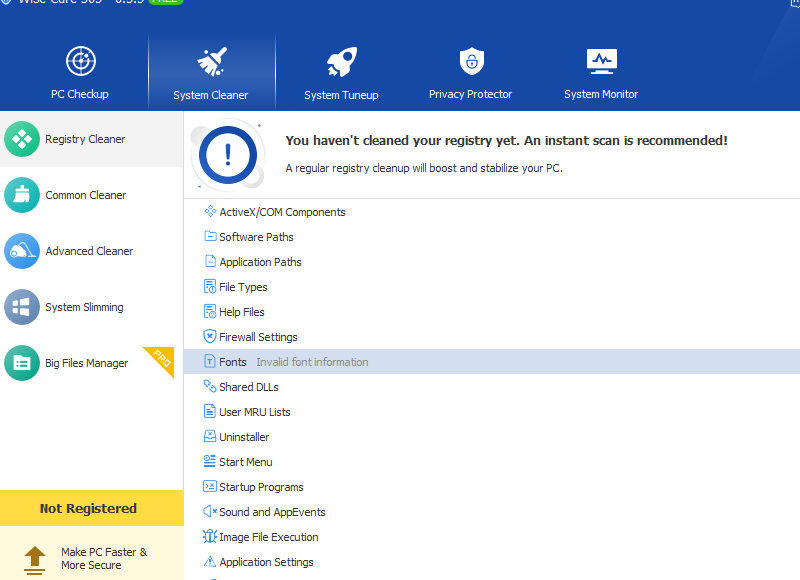Viewport: 800px width, 580px height.
Task: Click the Common Cleaner brush icon
Action: 22,195
